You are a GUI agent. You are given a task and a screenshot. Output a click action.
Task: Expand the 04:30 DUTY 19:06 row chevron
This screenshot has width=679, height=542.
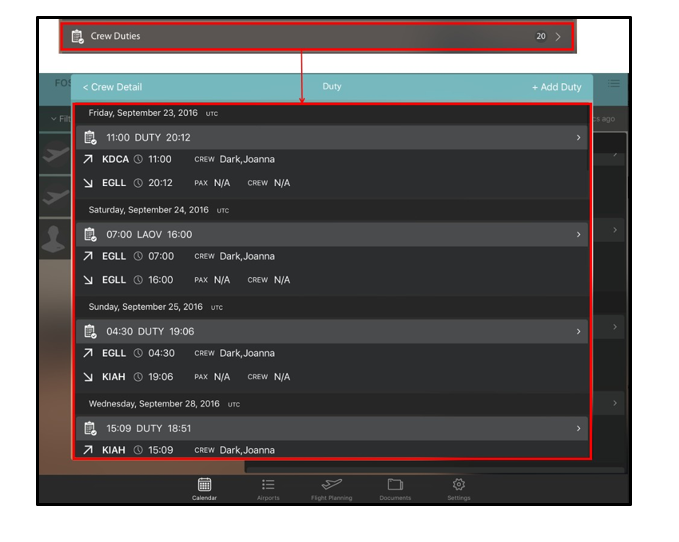click(x=578, y=332)
